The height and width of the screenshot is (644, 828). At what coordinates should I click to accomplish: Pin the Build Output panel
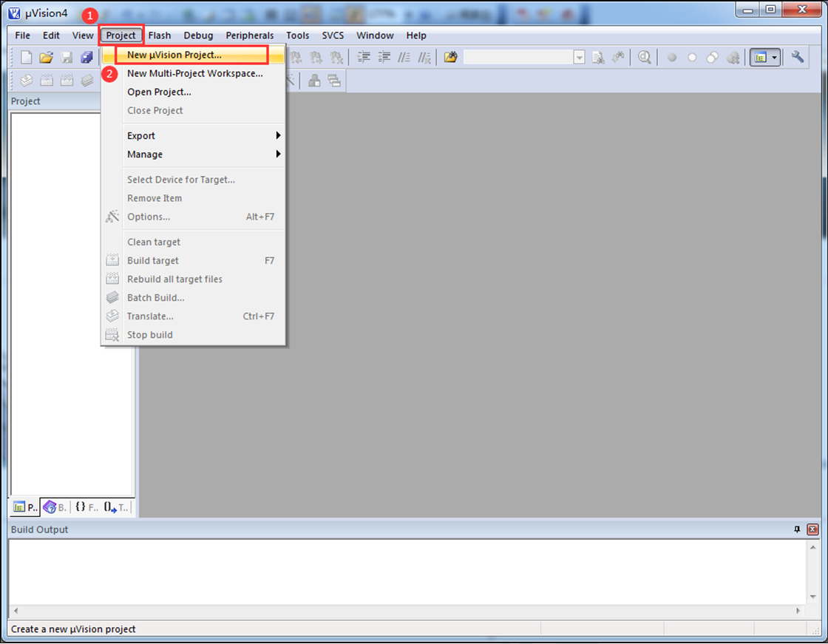click(x=797, y=529)
